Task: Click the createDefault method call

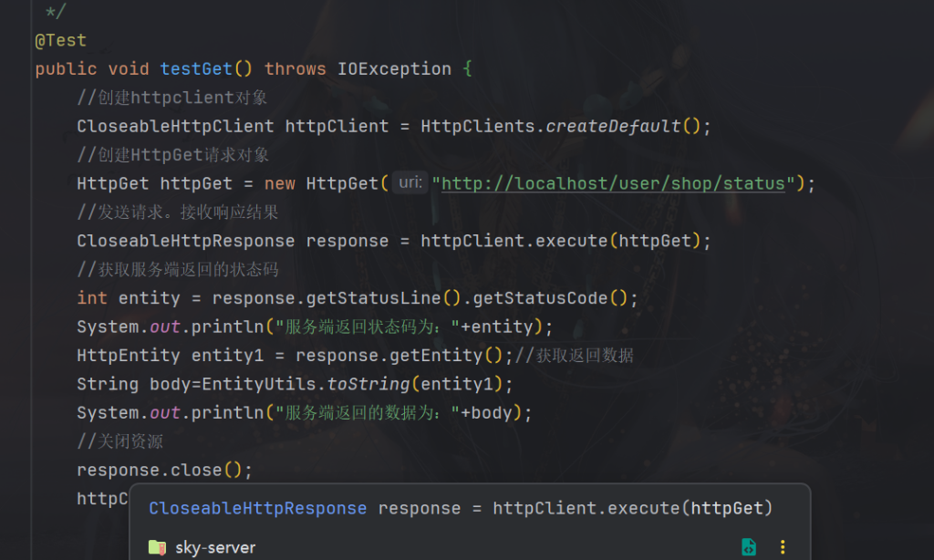Action: coord(613,126)
